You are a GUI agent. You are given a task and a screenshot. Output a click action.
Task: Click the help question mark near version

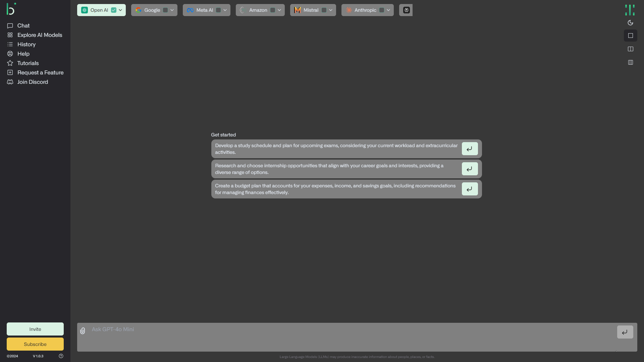click(61, 356)
